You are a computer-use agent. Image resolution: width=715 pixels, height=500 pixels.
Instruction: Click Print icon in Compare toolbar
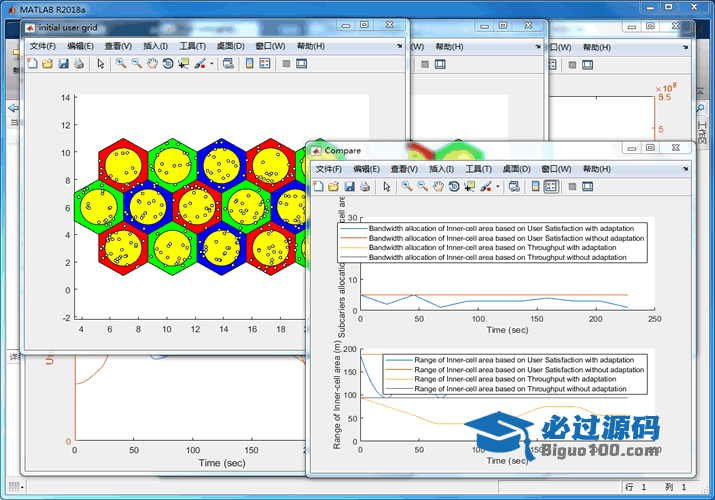pyautogui.click(x=365, y=187)
